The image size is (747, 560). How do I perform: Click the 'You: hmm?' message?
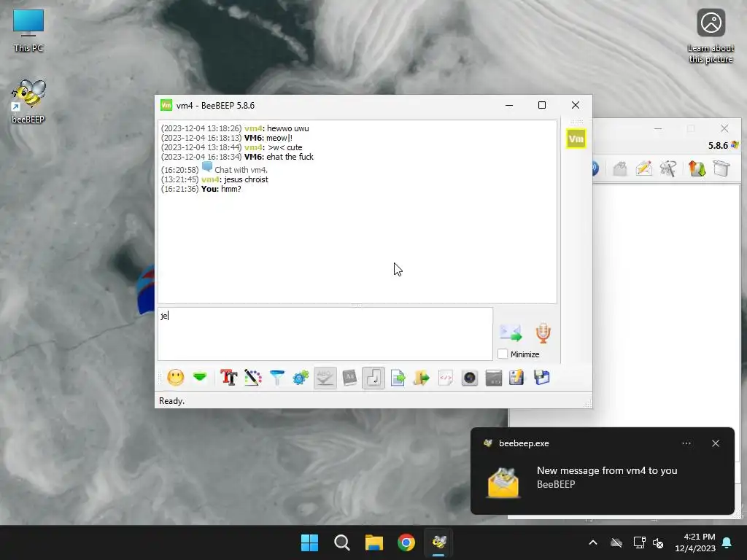coord(221,189)
